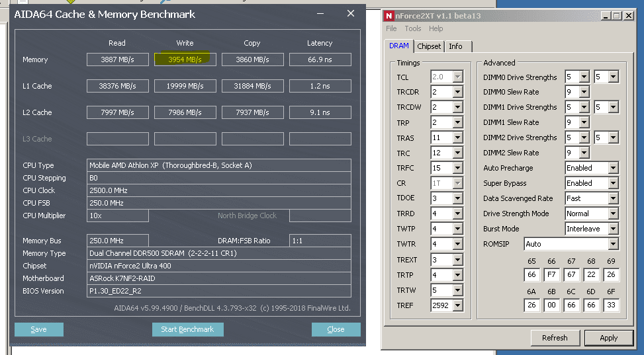The image size is (644, 355).
Task: Click ROMSIP register 68 field showing 22
Action: (592, 274)
